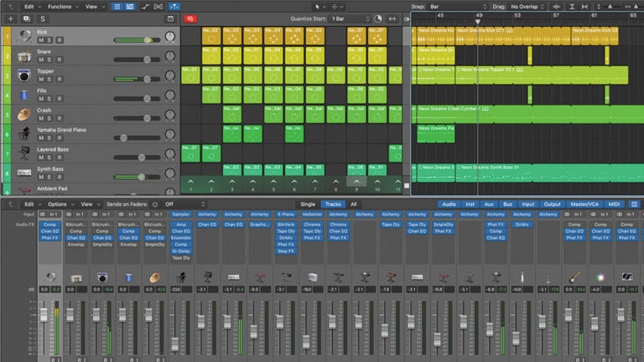Toggle the Sends on Faders power button
Image resolution: width=644 pixels, height=362 pixels.
point(155,204)
